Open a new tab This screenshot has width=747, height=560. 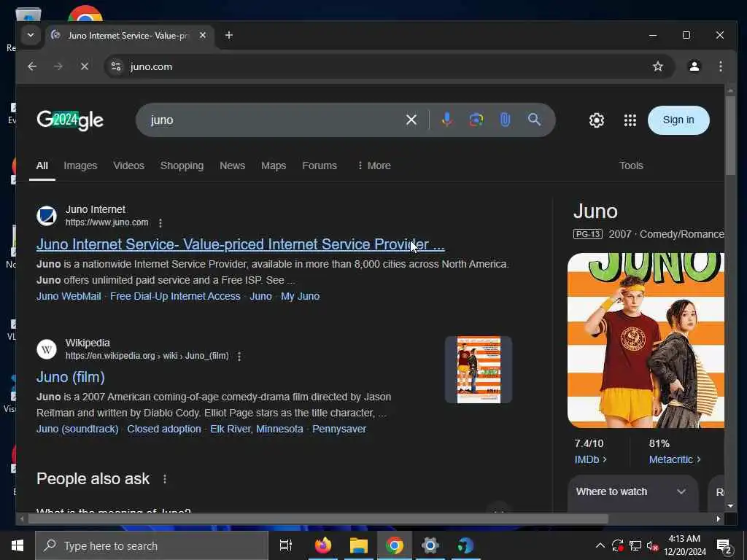click(x=228, y=35)
